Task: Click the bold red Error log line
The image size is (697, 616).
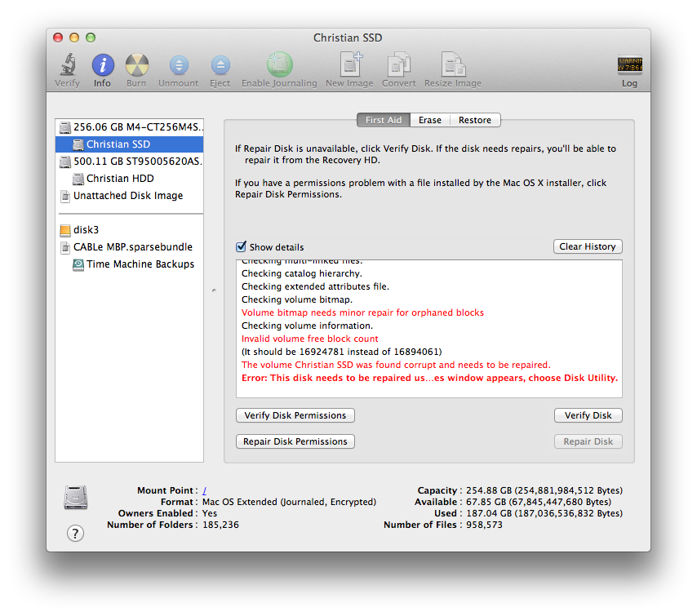Action: (x=429, y=378)
